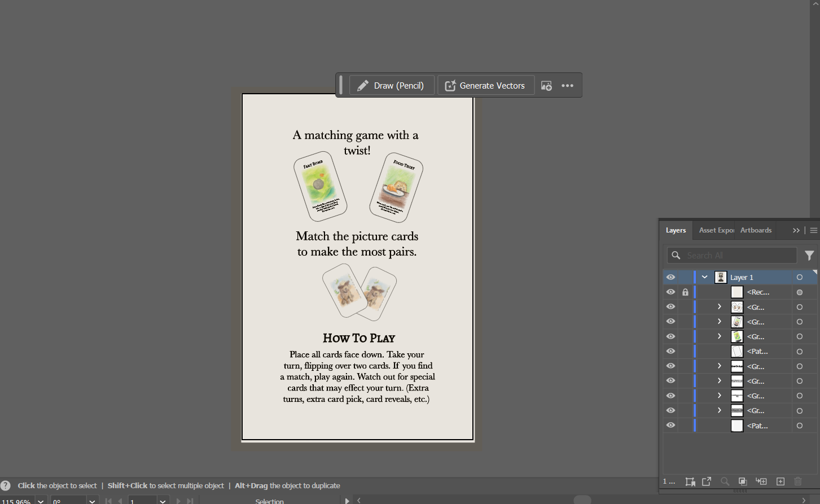This screenshot has width=820, height=504.
Task: Click Make/Release Clipping Mask icon
Action: (x=743, y=481)
